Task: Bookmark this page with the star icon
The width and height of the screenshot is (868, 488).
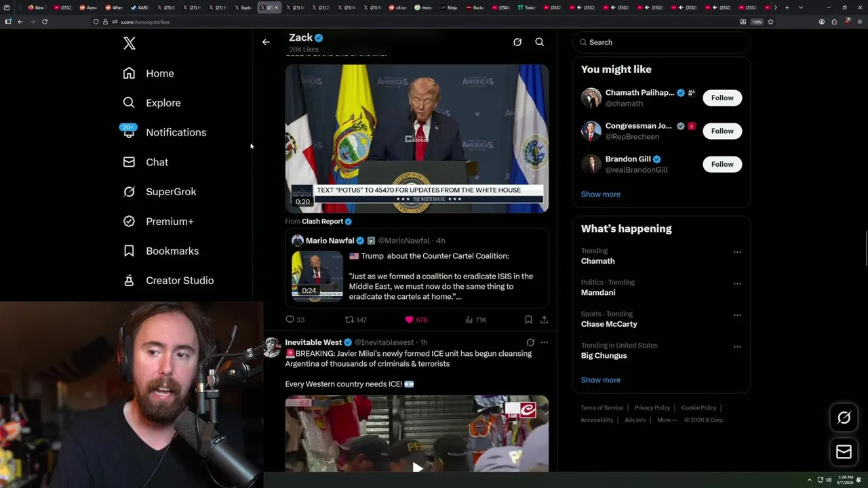Action: click(x=770, y=22)
